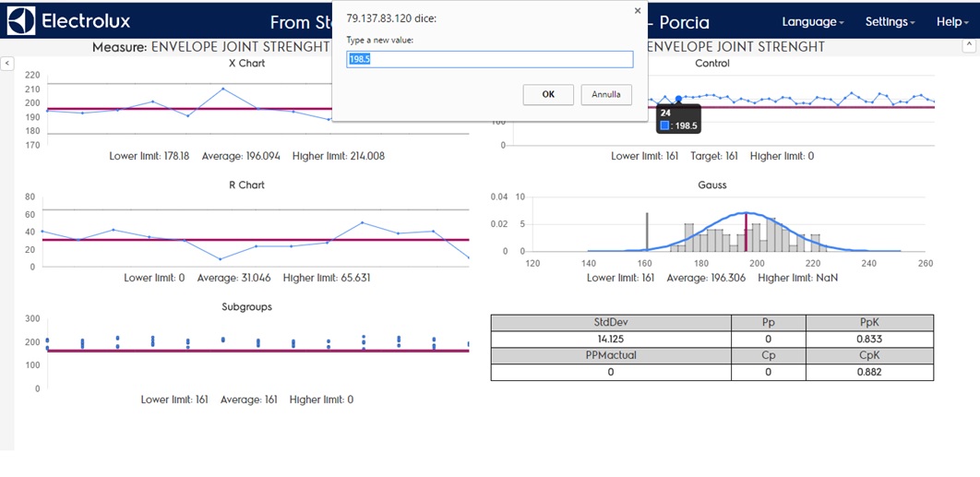Open the Language dropdown menu
The width and height of the screenshot is (980, 477).
tap(812, 22)
